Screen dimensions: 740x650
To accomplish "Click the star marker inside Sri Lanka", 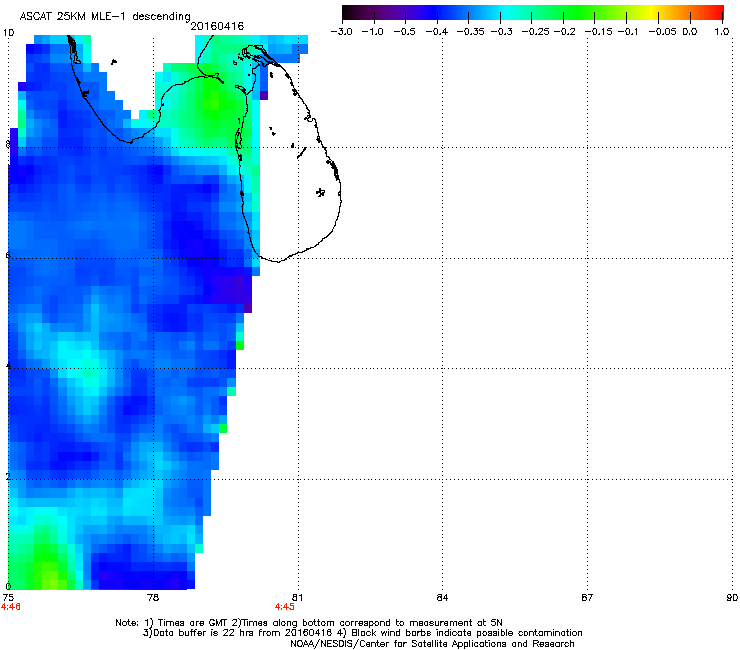I will click(x=320, y=192).
